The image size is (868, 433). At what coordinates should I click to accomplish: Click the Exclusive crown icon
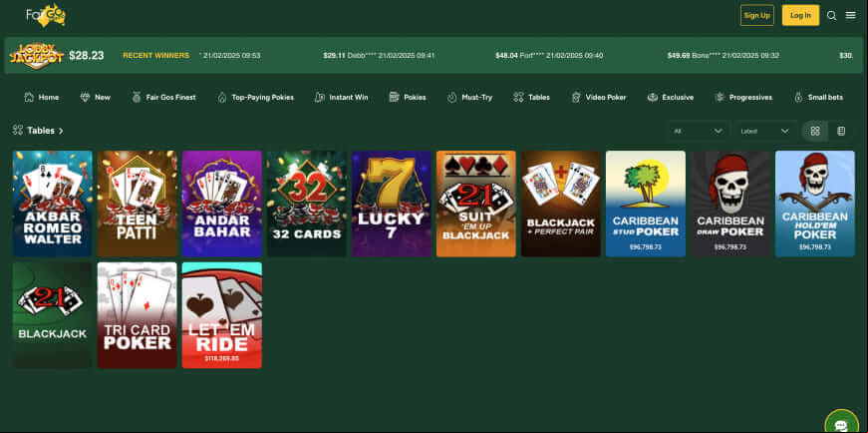652,97
